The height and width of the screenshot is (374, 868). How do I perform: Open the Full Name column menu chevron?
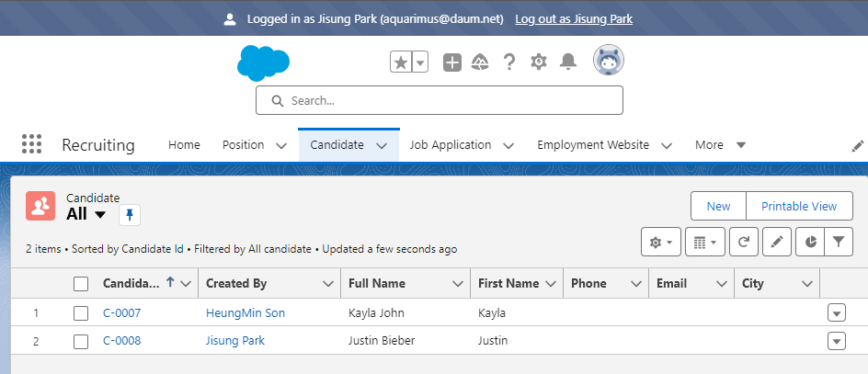(x=458, y=284)
